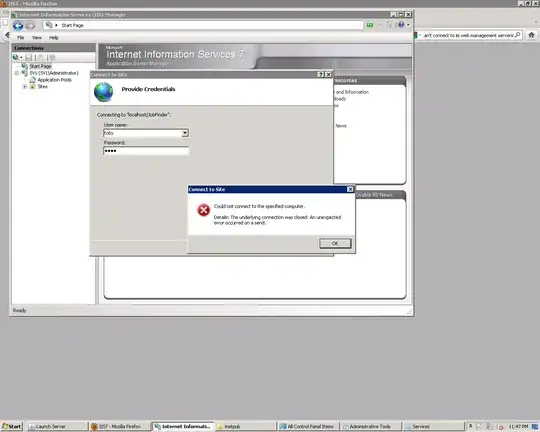Open the Help menu in IIS Manager
The image size is (540, 432).
[x=54, y=38]
